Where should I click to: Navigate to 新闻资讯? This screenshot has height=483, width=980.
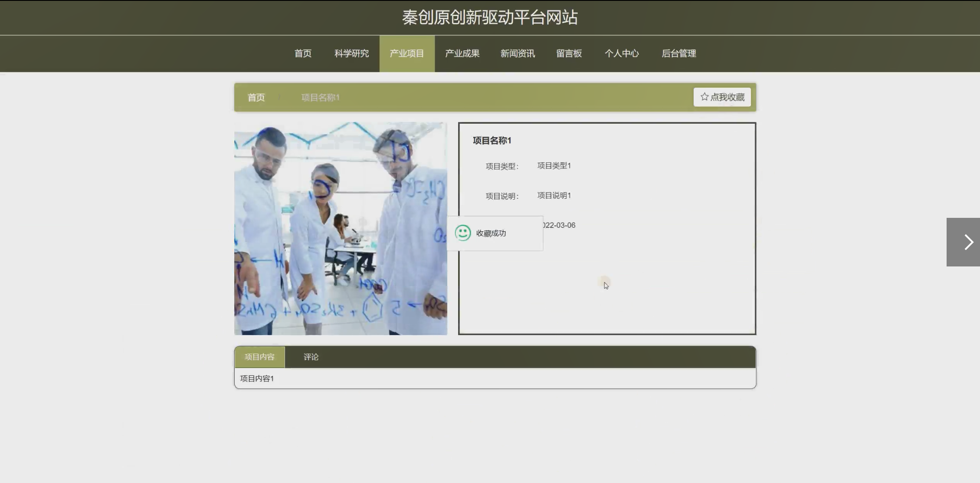tap(518, 53)
